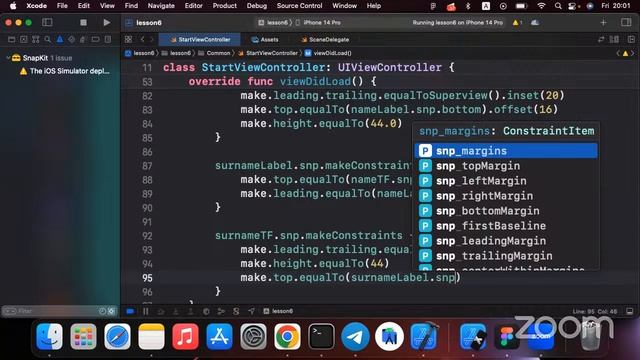Open the Editor menu
The width and height of the screenshot is (640, 360).
point(193,6)
